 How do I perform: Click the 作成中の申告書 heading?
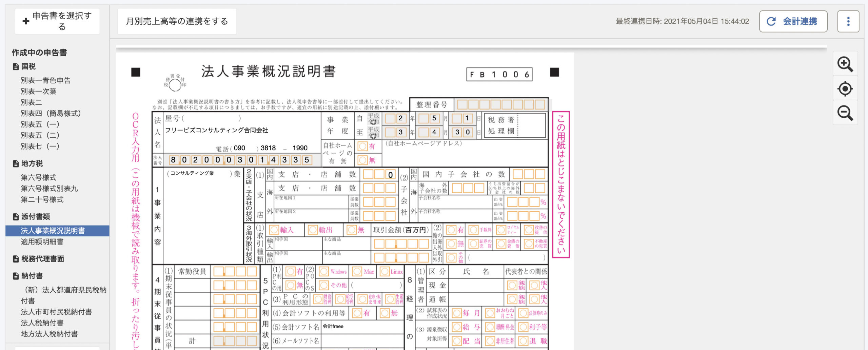coord(39,52)
